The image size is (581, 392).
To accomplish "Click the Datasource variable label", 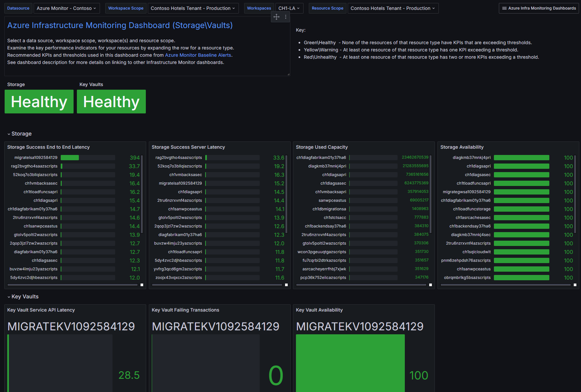I will [x=18, y=8].
